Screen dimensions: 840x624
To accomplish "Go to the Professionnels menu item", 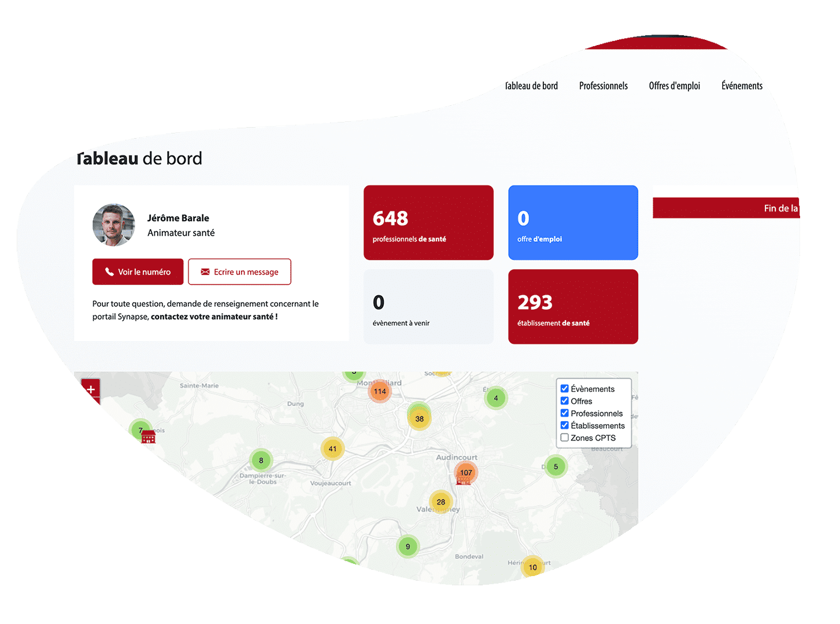I will click(603, 86).
